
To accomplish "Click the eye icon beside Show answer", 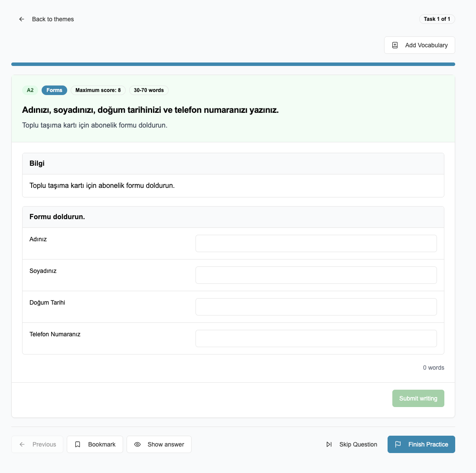I will click(x=137, y=444).
